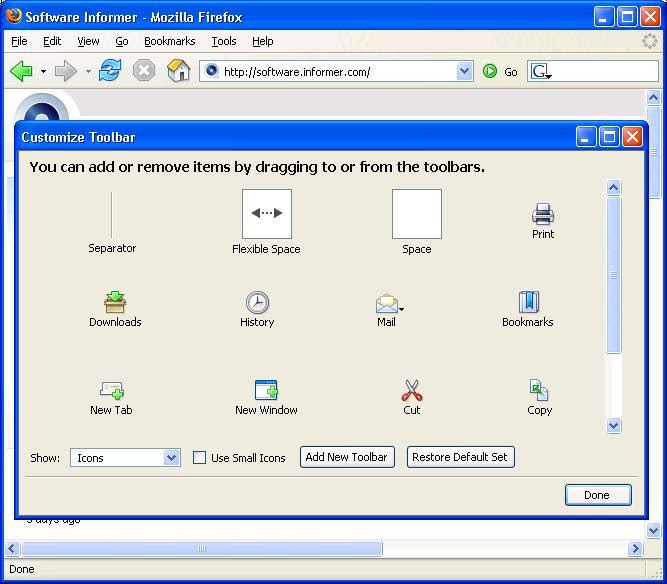Viewport: 667px width, 584px height.
Task: Click the Done button in dialog
Action: click(x=598, y=495)
